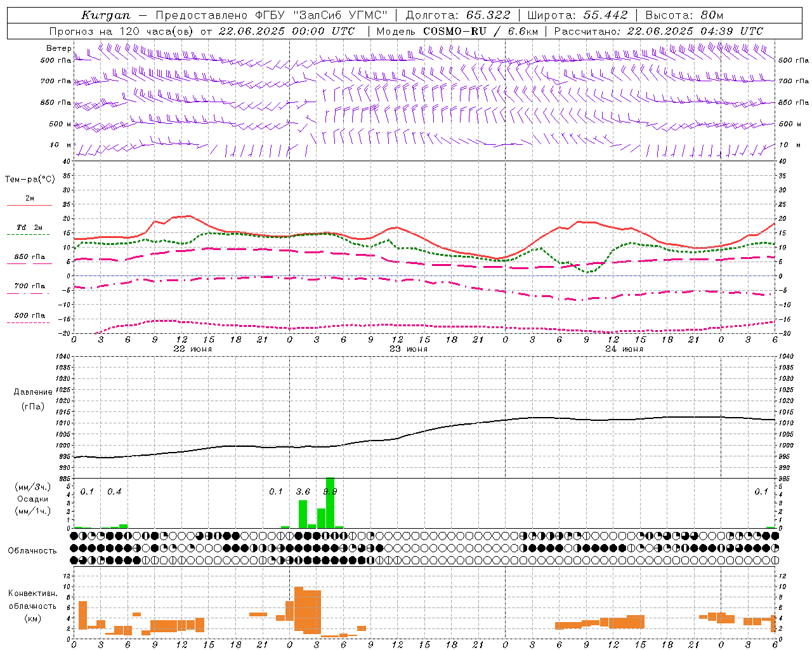Select the Давление pressure panel label
The height and width of the screenshot is (650, 812).
pyautogui.click(x=33, y=392)
